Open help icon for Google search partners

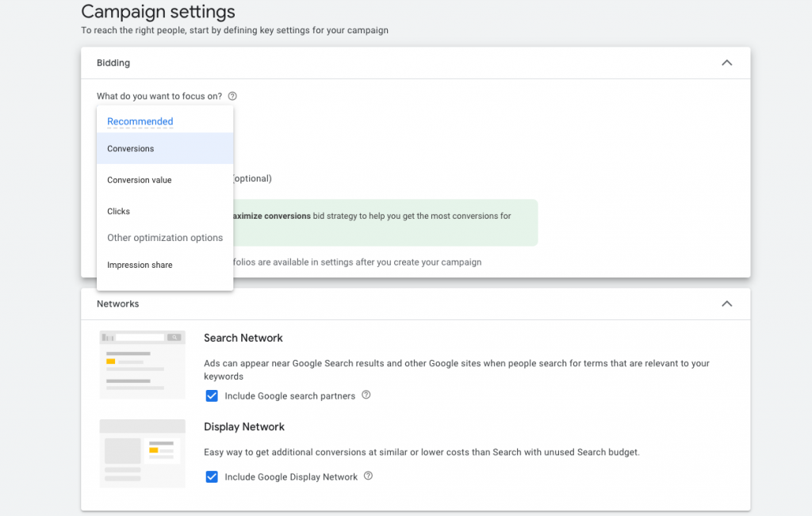click(x=366, y=395)
